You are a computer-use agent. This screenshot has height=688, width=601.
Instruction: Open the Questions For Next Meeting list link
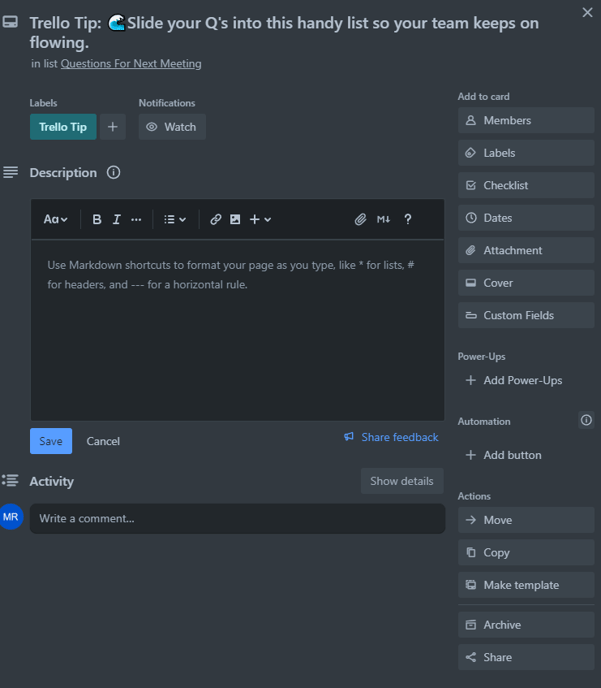pos(131,64)
